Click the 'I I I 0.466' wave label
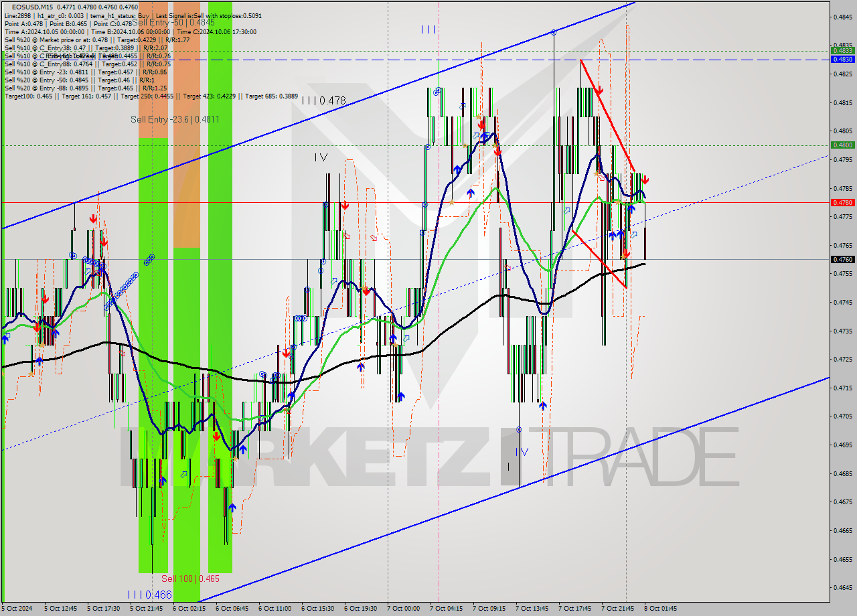The width and height of the screenshot is (857, 616). tap(150, 595)
